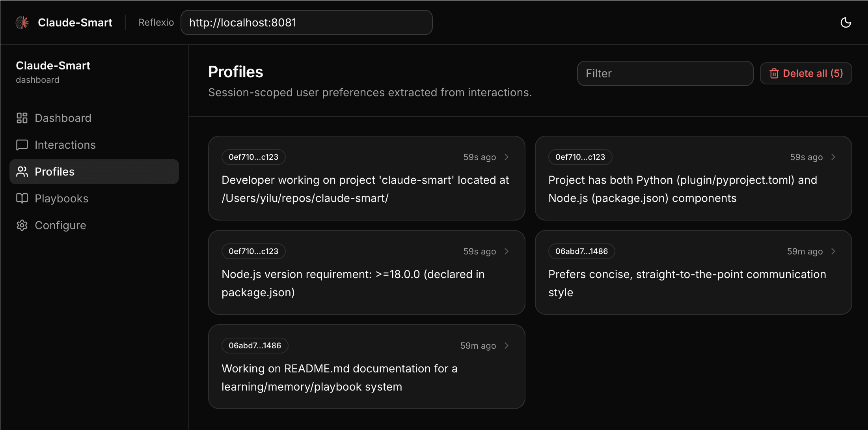This screenshot has height=430, width=868.
Task: Click the Interactions speech bubble icon
Action: 22,145
